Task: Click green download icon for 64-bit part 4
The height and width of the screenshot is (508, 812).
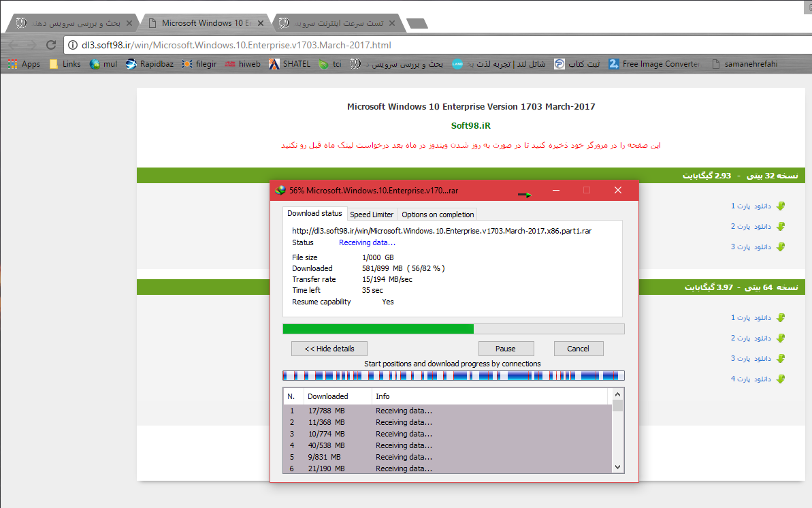Action: (x=781, y=379)
